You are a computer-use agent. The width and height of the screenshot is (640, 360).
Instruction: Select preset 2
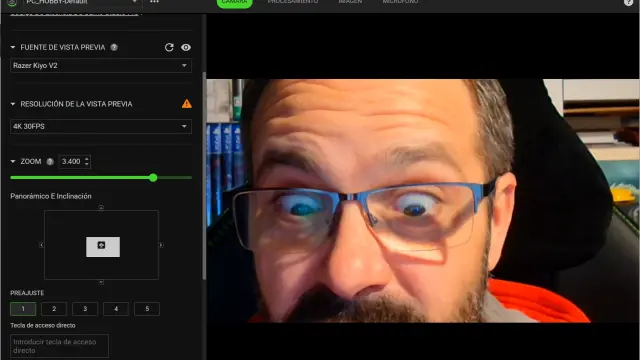[54, 309]
